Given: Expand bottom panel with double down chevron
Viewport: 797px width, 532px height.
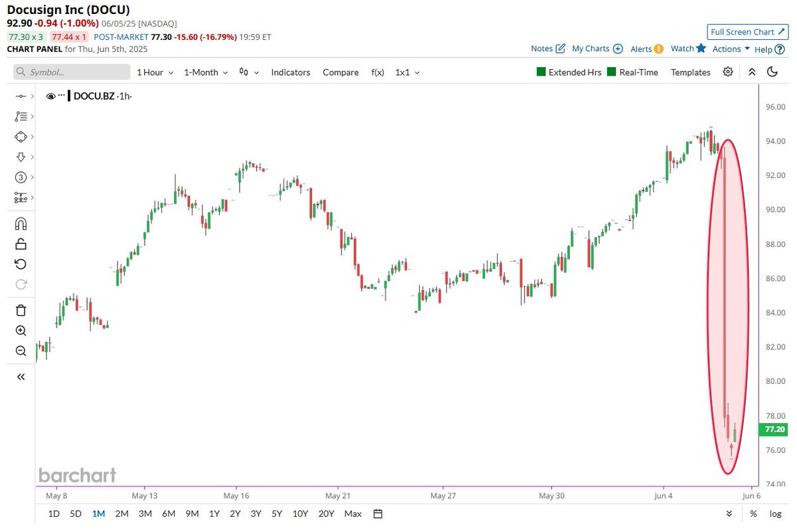Looking at the screenshot, I should pos(729,513).
